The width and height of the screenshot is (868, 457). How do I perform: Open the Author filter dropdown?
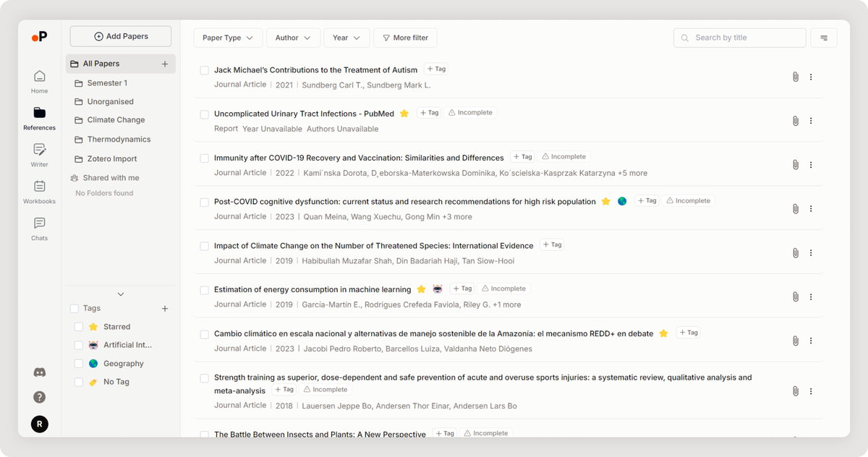tap(293, 38)
